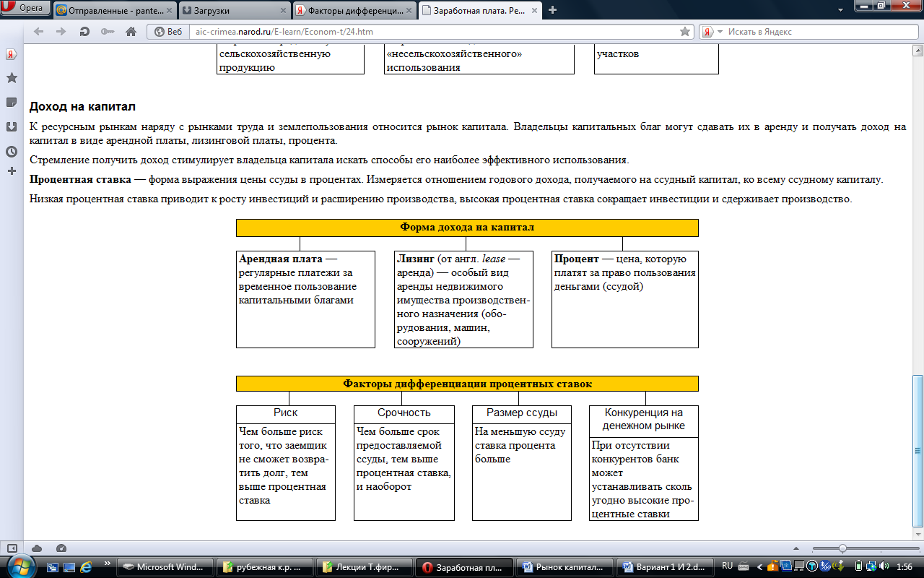Switch to Рынок капитал... Word document
The image size is (924, 578).
coord(565,567)
